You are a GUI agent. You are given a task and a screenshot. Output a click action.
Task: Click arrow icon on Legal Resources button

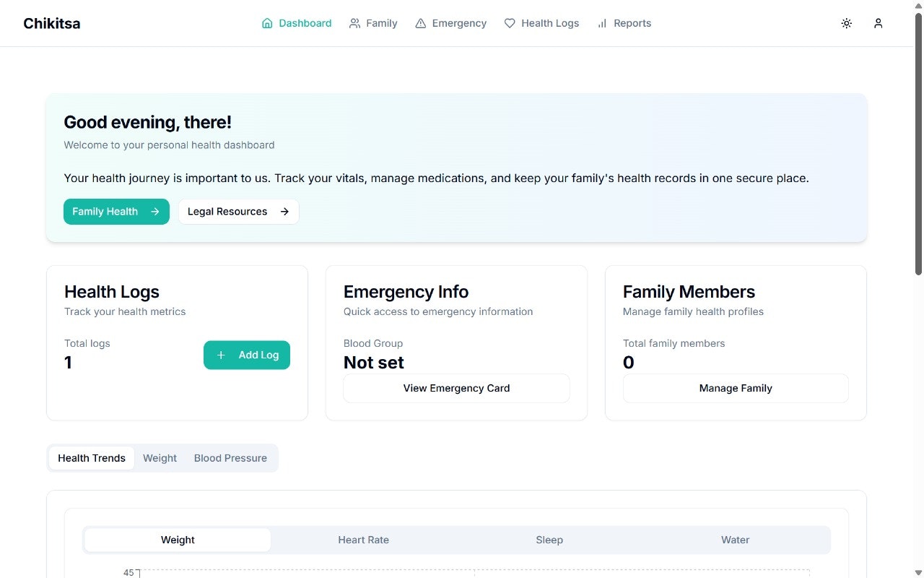pos(284,212)
